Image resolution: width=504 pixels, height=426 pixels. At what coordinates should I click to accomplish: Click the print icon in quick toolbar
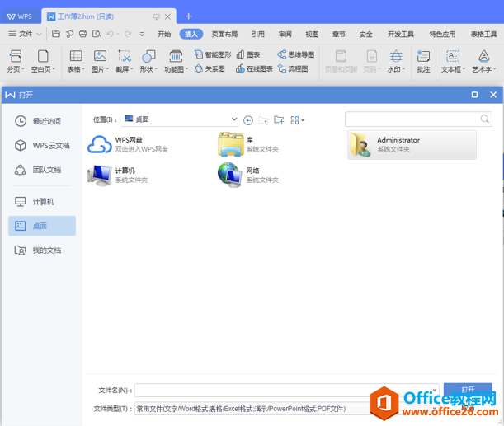tap(83, 34)
